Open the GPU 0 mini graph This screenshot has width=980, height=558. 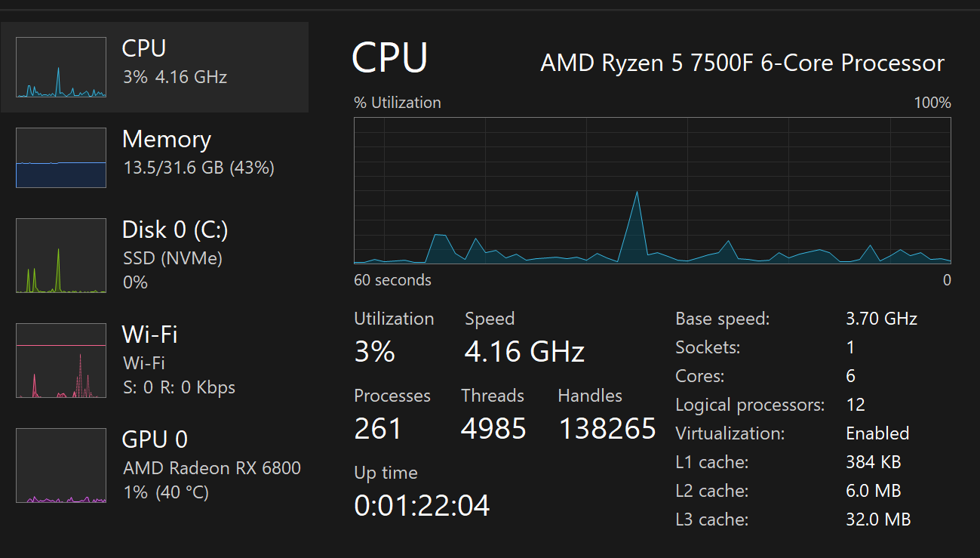pyautogui.click(x=61, y=465)
